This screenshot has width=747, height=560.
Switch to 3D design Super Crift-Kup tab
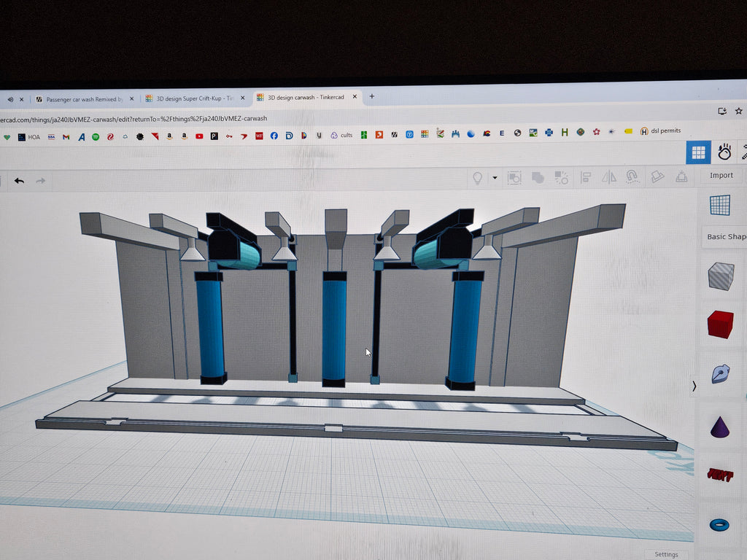pos(195,98)
